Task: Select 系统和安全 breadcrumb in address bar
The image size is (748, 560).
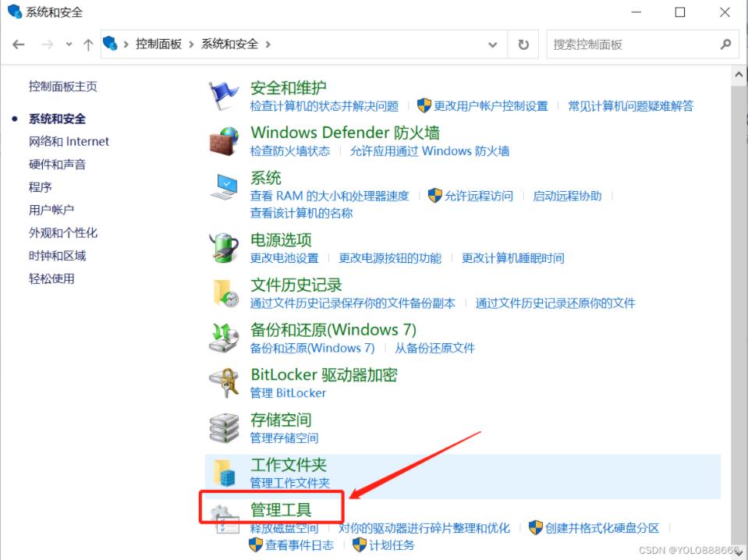Action: tap(229, 44)
